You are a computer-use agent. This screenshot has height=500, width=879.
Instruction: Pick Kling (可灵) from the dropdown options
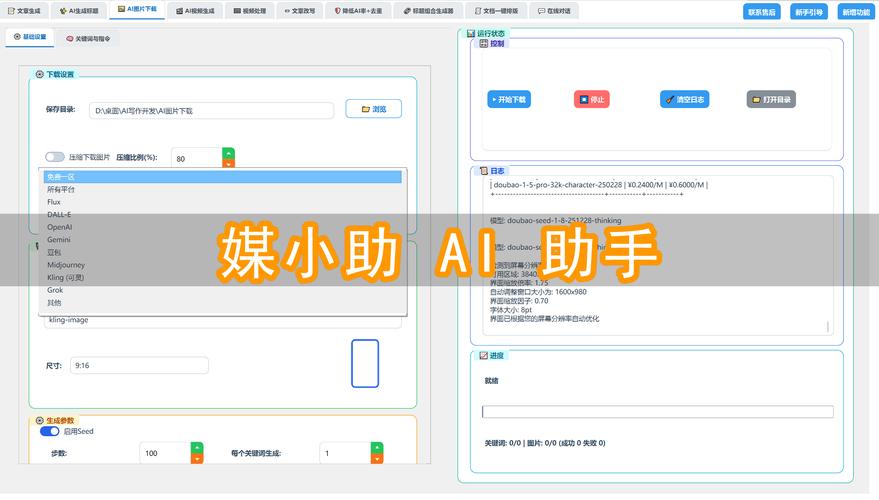(x=66, y=277)
